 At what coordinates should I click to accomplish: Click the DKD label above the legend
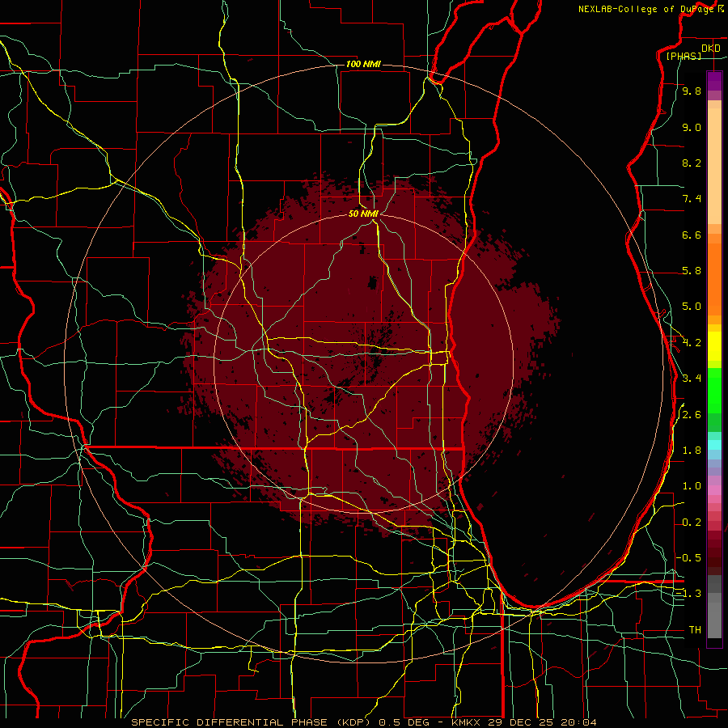tap(711, 49)
